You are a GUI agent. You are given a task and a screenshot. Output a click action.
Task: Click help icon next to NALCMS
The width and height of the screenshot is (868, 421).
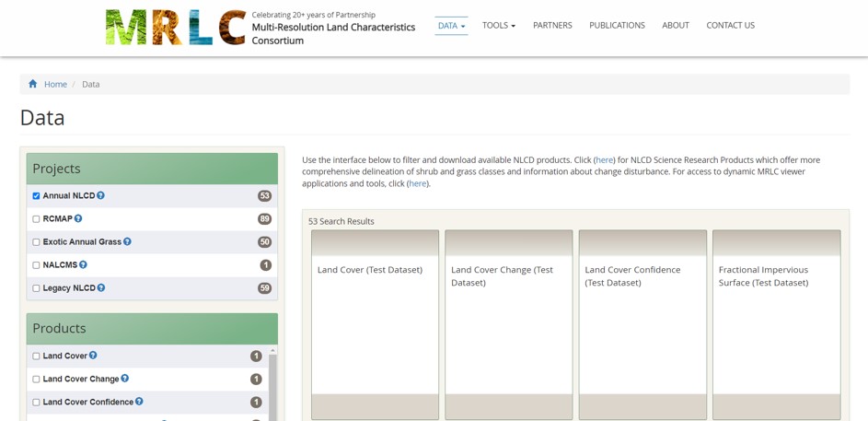pyautogui.click(x=83, y=264)
